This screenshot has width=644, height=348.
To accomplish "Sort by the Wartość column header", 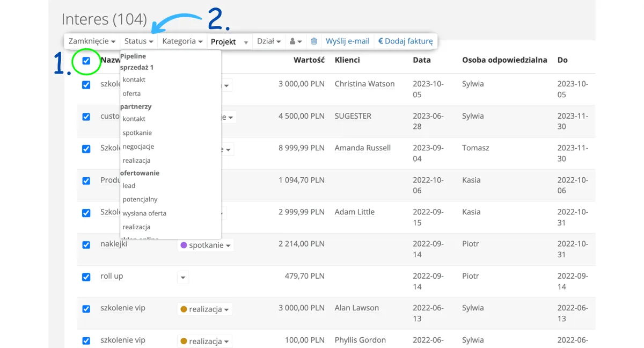I will pos(309,60).
